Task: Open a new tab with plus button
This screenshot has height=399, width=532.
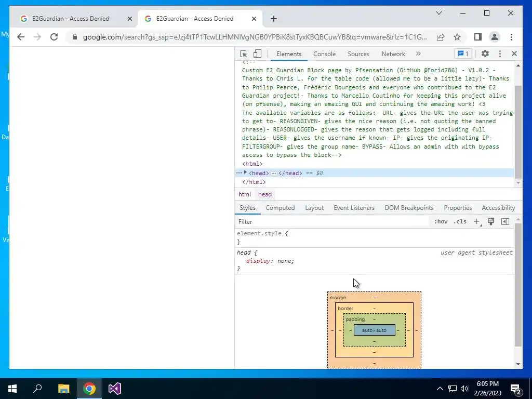Action: point(273,19)
